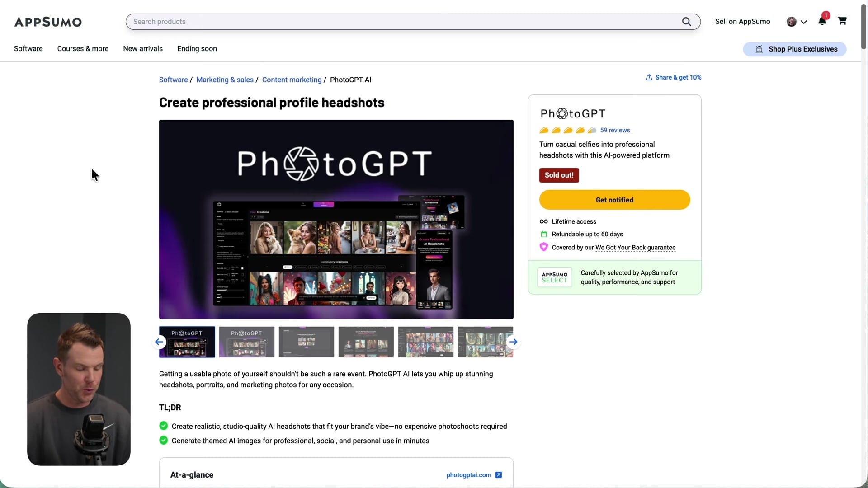The image size is (868, 488).
Task: Click the PhotoGPT logo in the sidebar card
Action: pyautogui.click(x=573, y=113)
